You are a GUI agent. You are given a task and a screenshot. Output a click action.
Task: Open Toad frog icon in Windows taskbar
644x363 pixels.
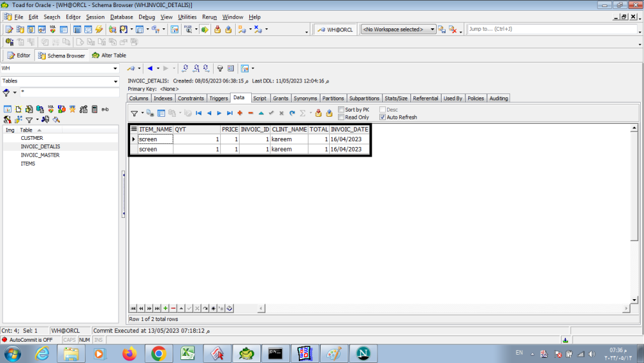(246, 353)
